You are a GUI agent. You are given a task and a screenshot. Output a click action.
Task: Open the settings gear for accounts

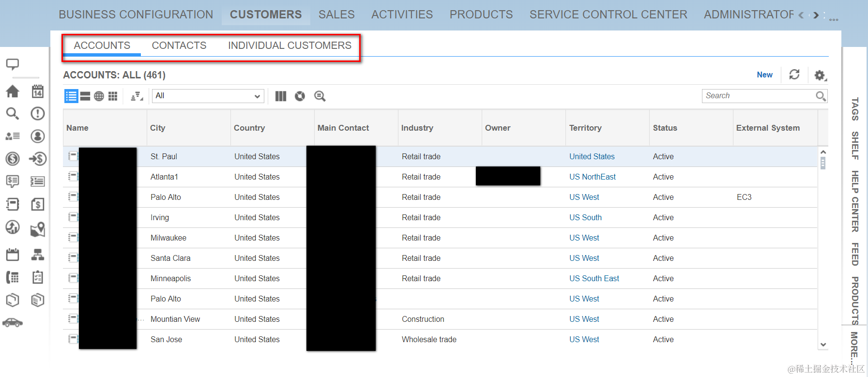point(820,75)
